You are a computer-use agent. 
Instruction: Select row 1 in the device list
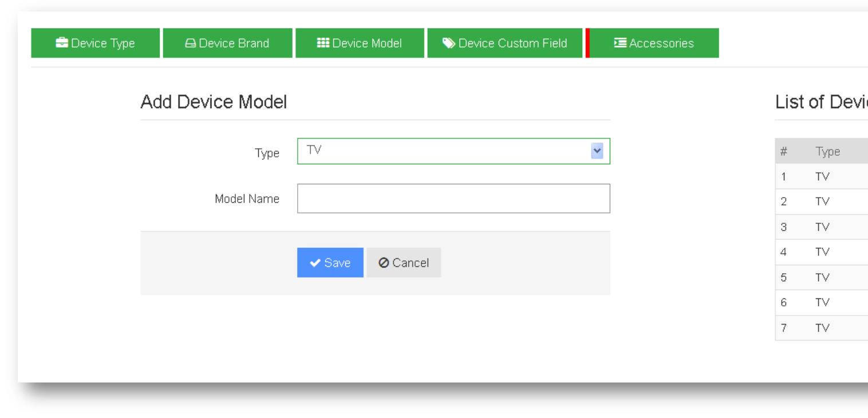tap(822, 176)
